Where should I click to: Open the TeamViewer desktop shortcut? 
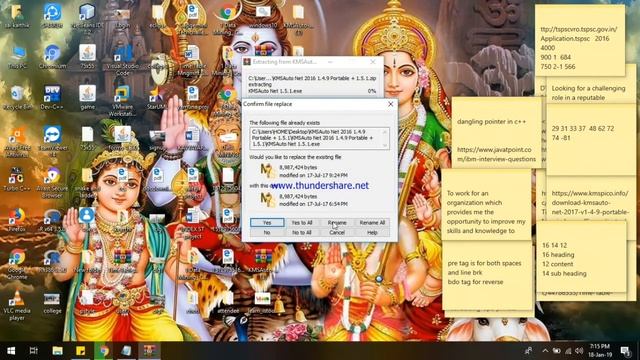tap(52, 142)
